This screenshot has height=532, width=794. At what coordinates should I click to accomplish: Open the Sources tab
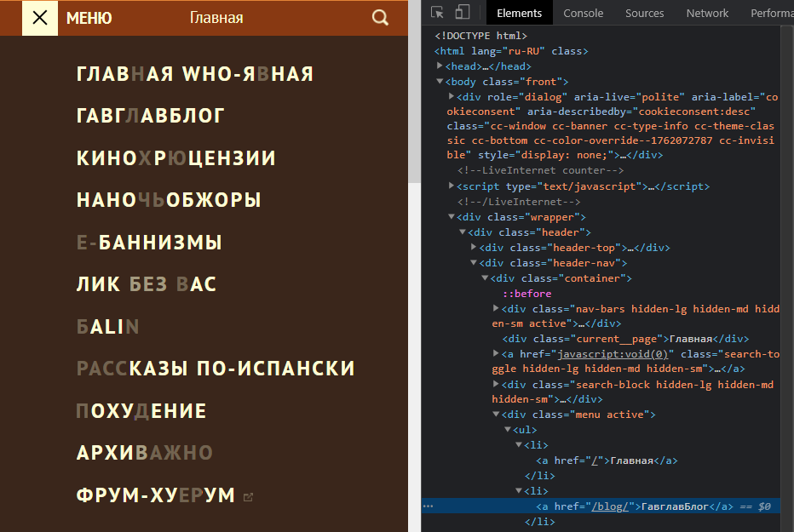644,13
